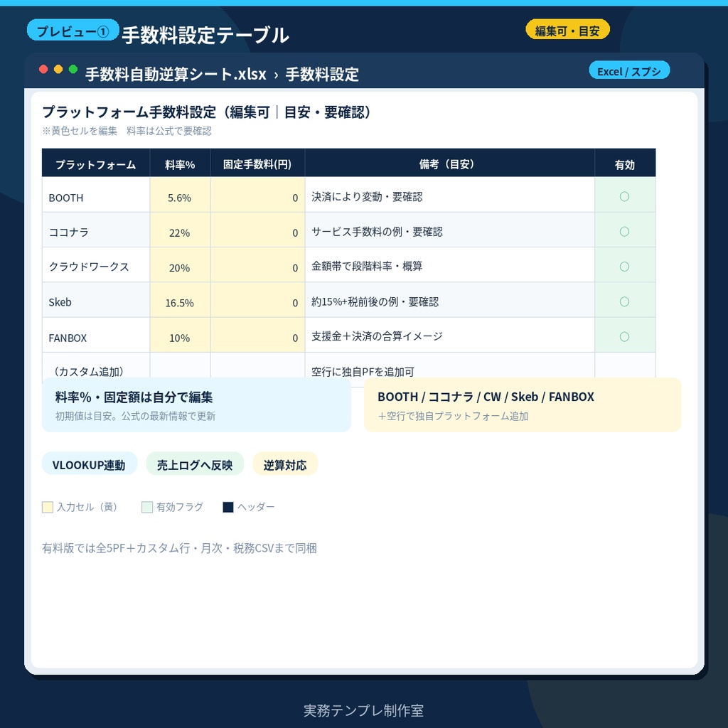Toggle the 有効 circle in ココナラ row
The width and height of the screenshot is (728, 728).
(x=624, y=232)
